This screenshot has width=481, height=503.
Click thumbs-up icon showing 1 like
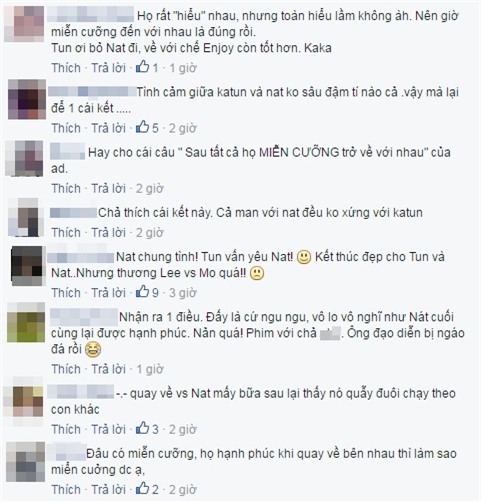(142, 67)
